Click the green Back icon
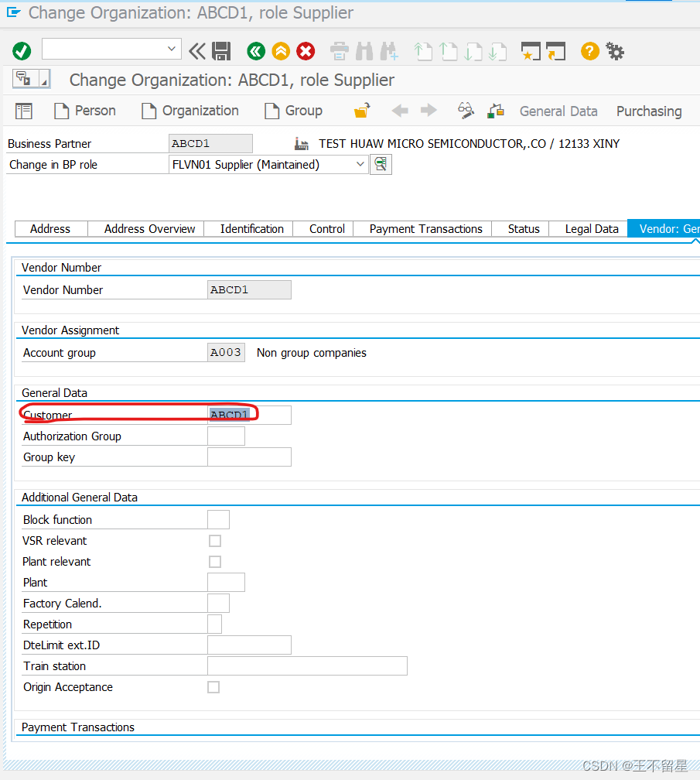Image resolution: width=700 pixels, height=780 pixels. (256, 51)
